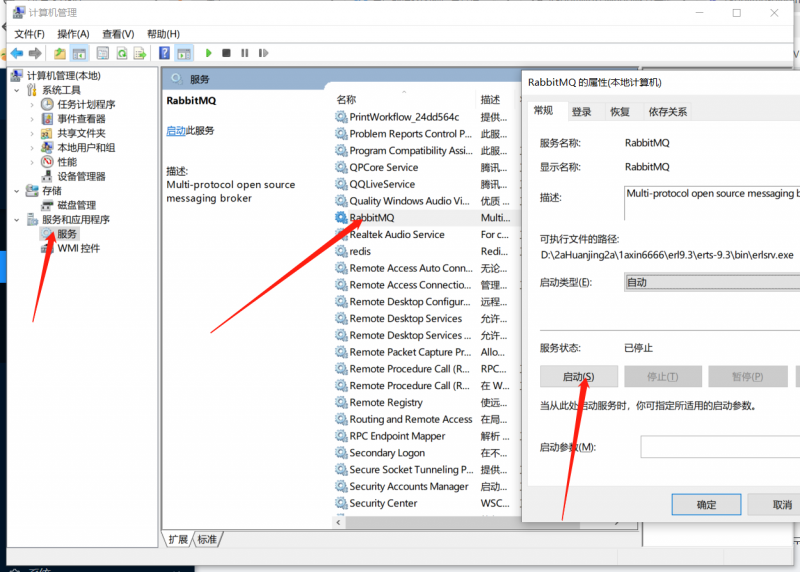800x572 pixels.
Task: Click the gray Forward arrow in toolbar
Action: click(x=35, y=53)
